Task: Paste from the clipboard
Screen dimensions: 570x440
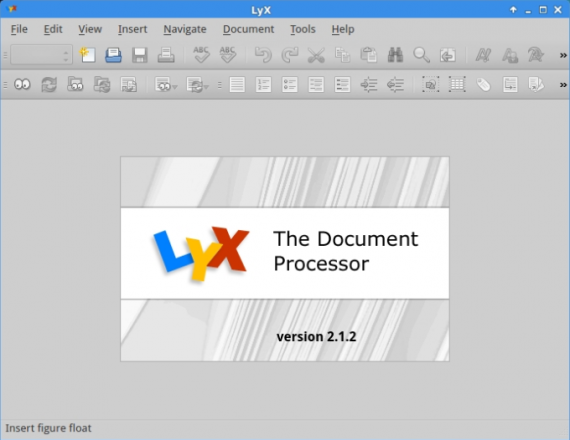Action: (x=369, y=55)
